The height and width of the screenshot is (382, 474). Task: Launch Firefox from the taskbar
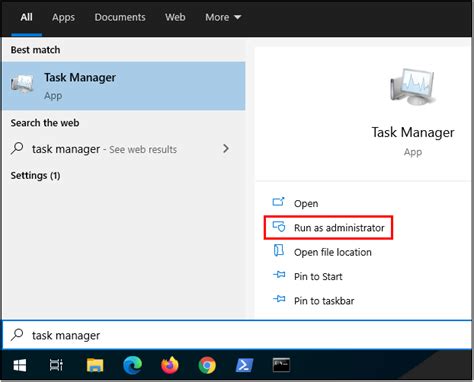click(170, 365)
